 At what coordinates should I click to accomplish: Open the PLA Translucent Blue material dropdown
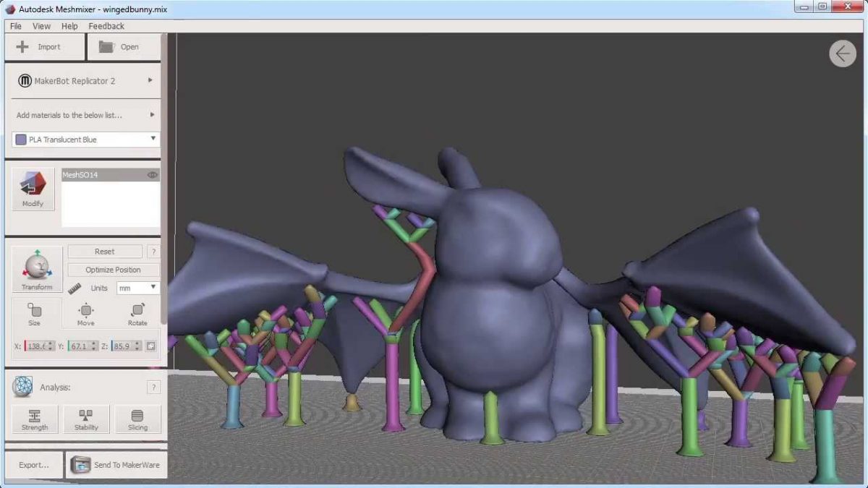(x=152, y=138)
